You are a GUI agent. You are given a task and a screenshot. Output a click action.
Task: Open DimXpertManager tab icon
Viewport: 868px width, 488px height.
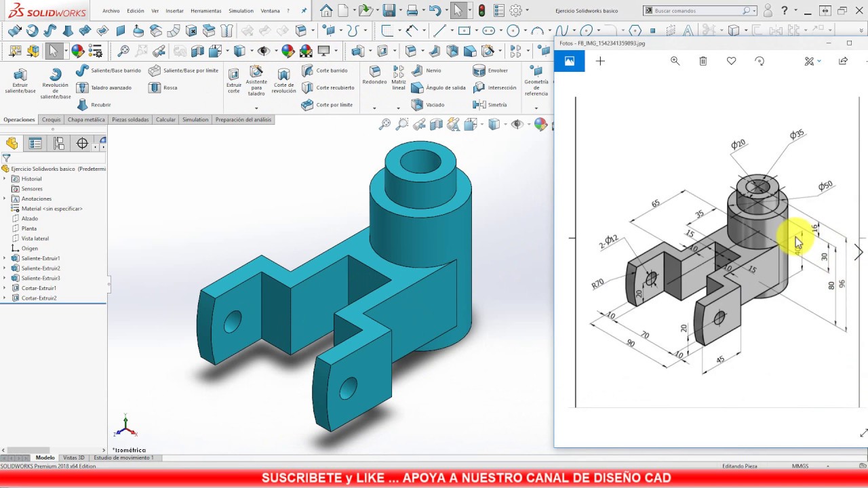click(x=82, y=143)
